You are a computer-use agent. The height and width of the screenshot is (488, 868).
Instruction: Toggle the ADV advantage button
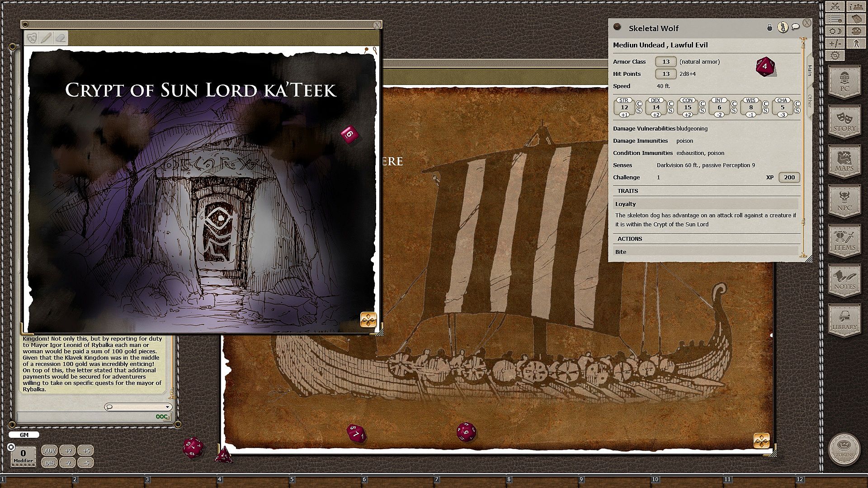tap(50, 450)
